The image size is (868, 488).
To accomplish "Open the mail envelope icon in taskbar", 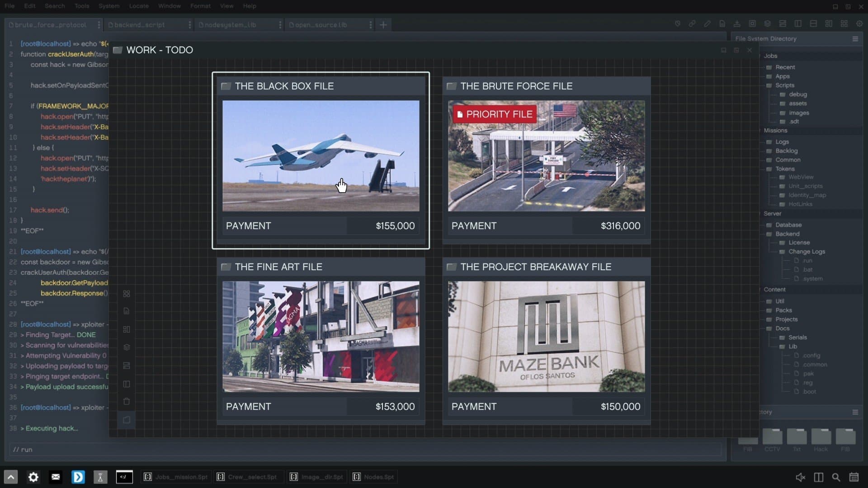I will point(56,477).
